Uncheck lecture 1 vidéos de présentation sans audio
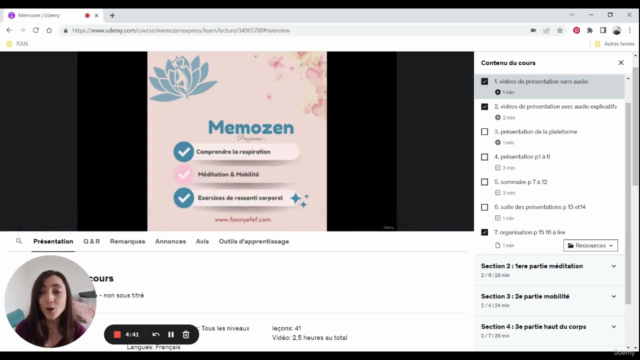The width and height of the screenshot is (640, 360). click(x=484, y=82)
